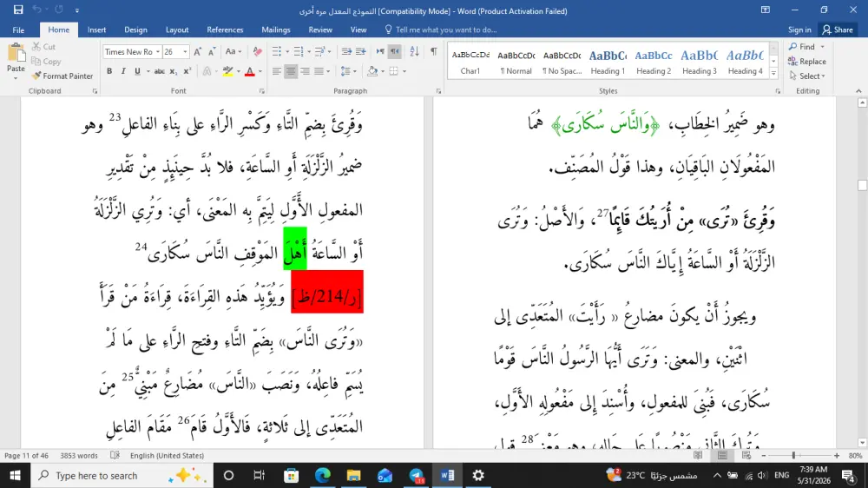Set left-to-right text direction
Screen dimensions: 868x488
coord(380,51)
